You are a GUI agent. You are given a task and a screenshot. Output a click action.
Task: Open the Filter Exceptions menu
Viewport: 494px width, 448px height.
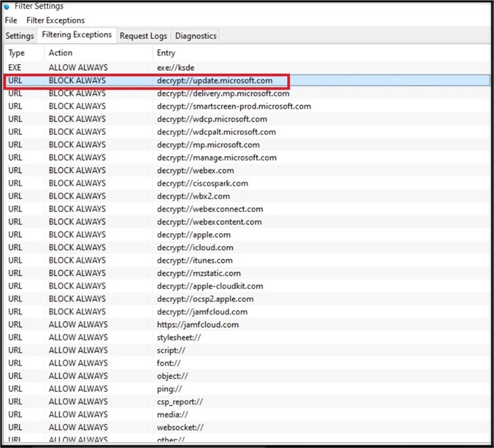tap(56, 20)
